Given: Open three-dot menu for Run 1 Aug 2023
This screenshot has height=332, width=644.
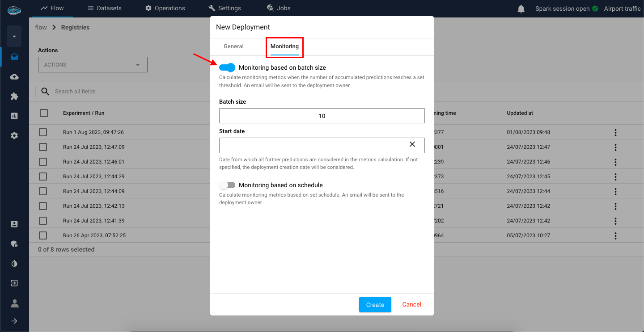Looking at the screenshot, I should pyautogui.click(x=615, y=133).
